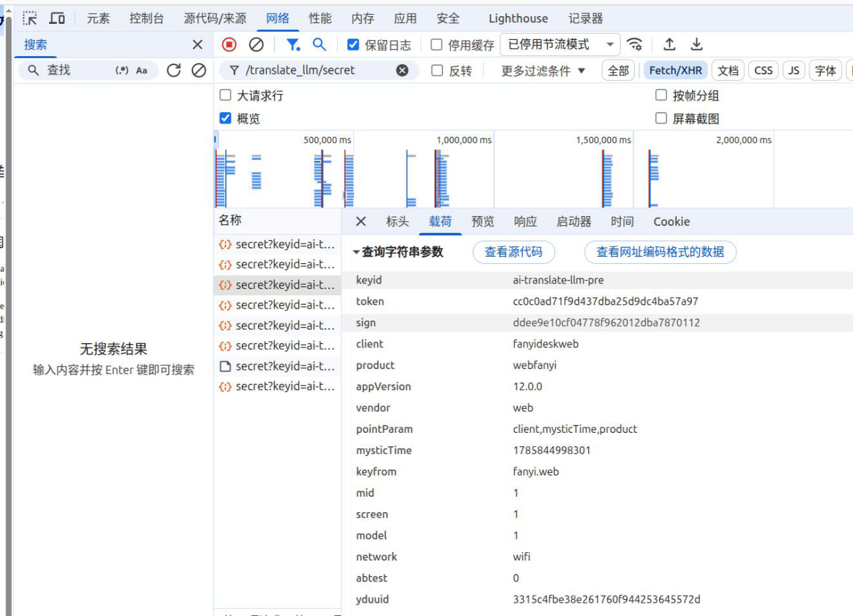The width and height of the screenshot is (853, 616).
Task: Enable 屏幕截图 checkbox
Action: point(661,118)
